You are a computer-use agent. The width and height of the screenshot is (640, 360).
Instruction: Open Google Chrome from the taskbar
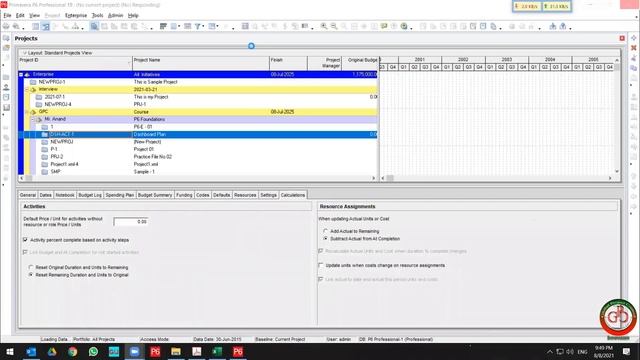click(73, 351)
